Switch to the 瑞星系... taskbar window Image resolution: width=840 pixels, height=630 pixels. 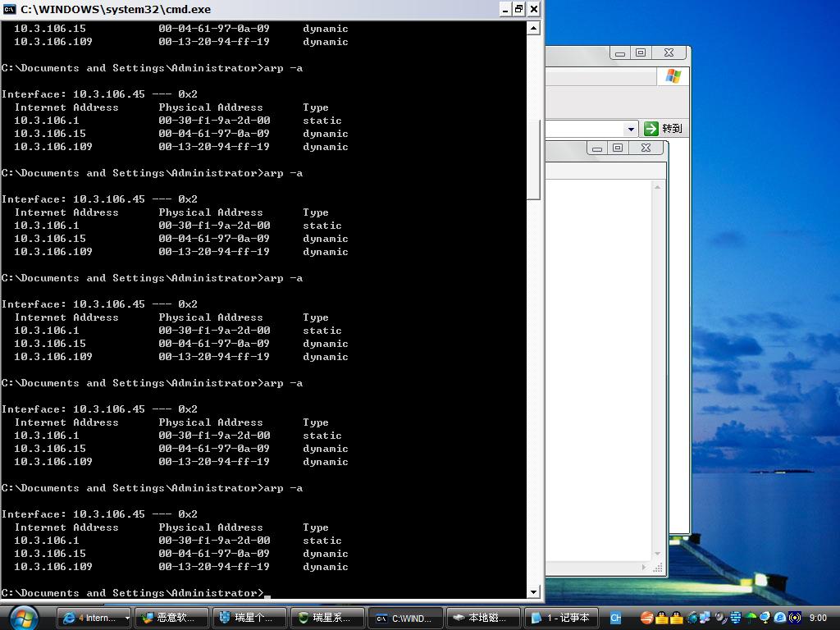click(x=328, y=619)
